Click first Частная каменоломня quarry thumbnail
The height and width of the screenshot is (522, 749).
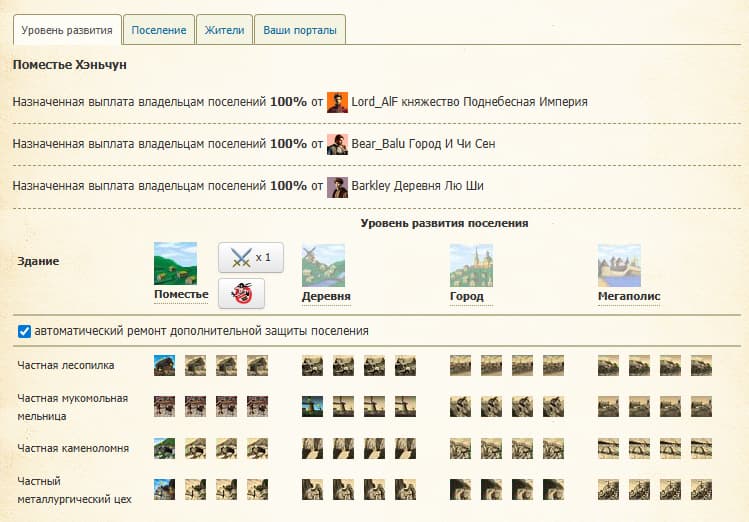click(x=165, y=448)
